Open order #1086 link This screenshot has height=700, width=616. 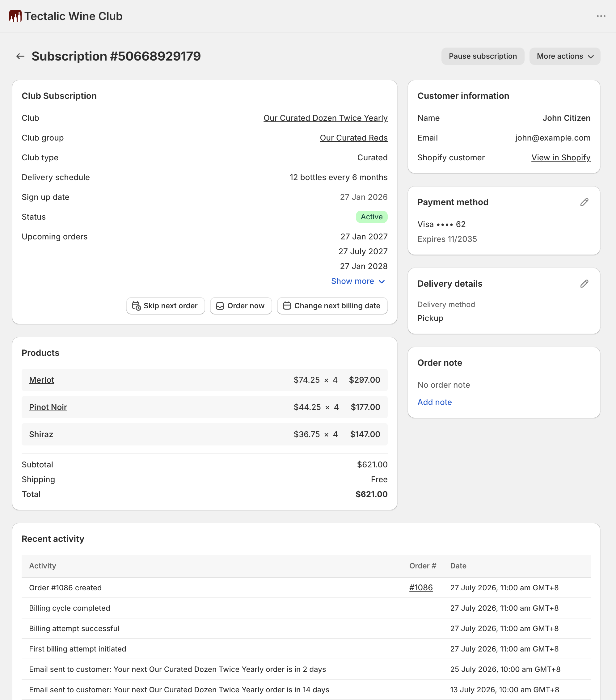(x=421, y=587)
